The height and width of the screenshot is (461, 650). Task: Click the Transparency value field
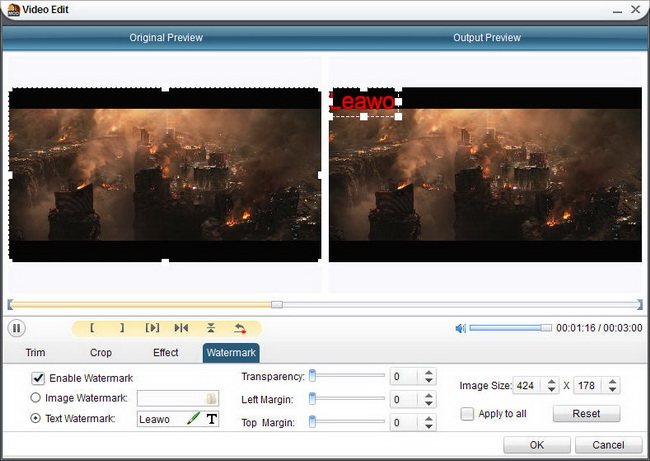pos(405,376)
